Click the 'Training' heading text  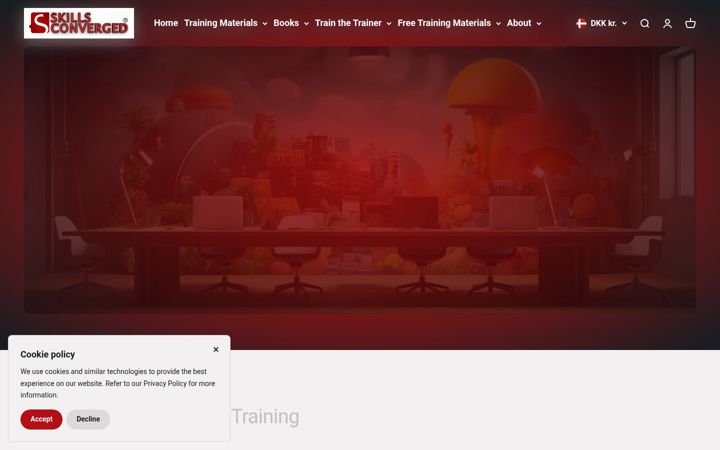coord(265,417)
